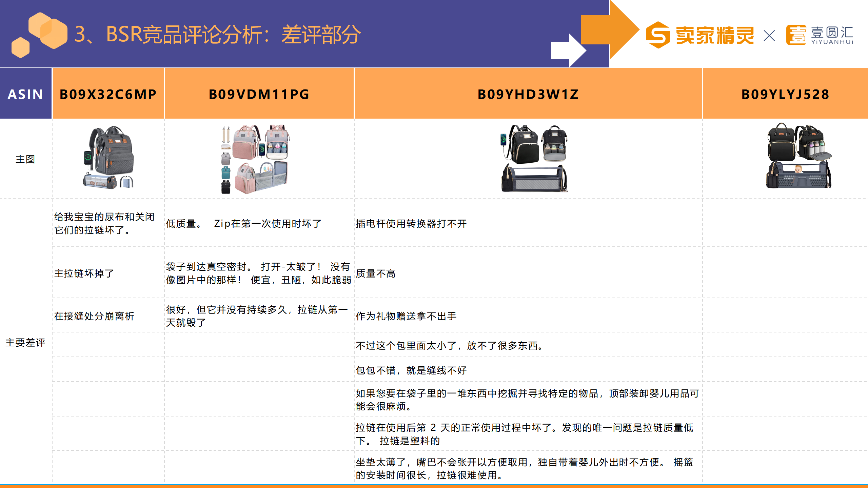
Task: Select review 主拉链坏掉了
Action: [x=84, y=273]
